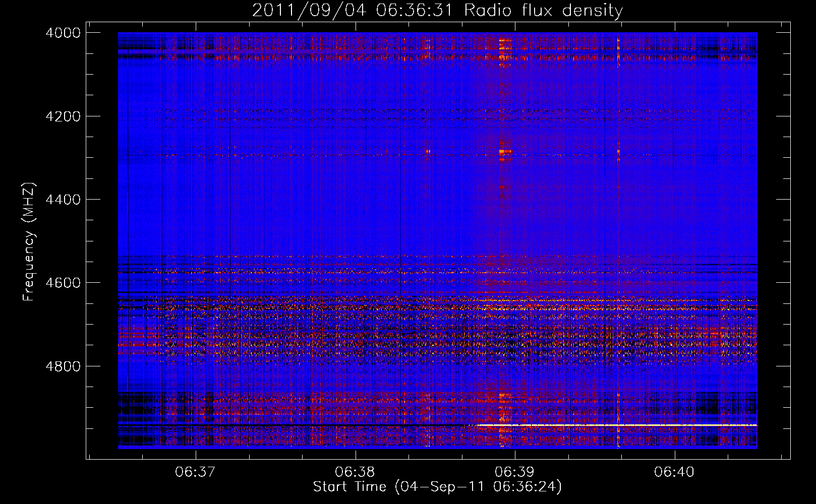Click the '06:37' time axis label
Image resolution: width=816 pixels, height=504 pixels.
[195, 472]
